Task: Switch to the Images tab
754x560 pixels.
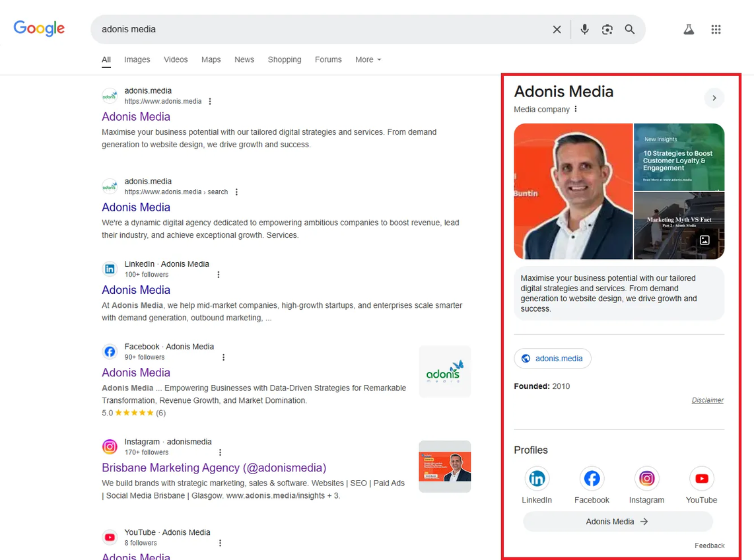Action: [x=137, y=59]
